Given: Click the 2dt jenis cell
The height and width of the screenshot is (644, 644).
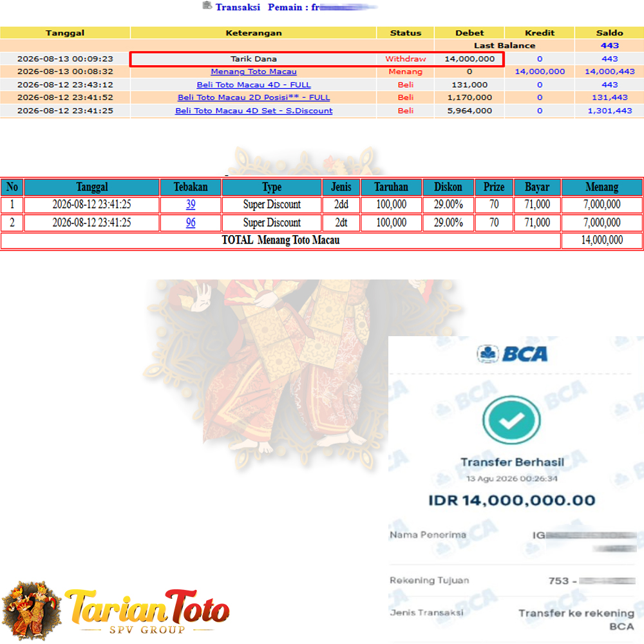Looking at the screenshot, I should click(341, 223).
